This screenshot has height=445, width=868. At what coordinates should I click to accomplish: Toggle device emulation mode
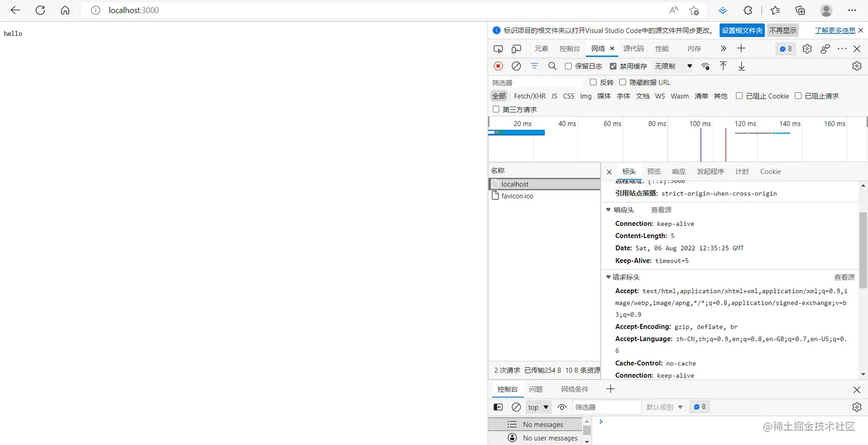[x=517, y=49]
